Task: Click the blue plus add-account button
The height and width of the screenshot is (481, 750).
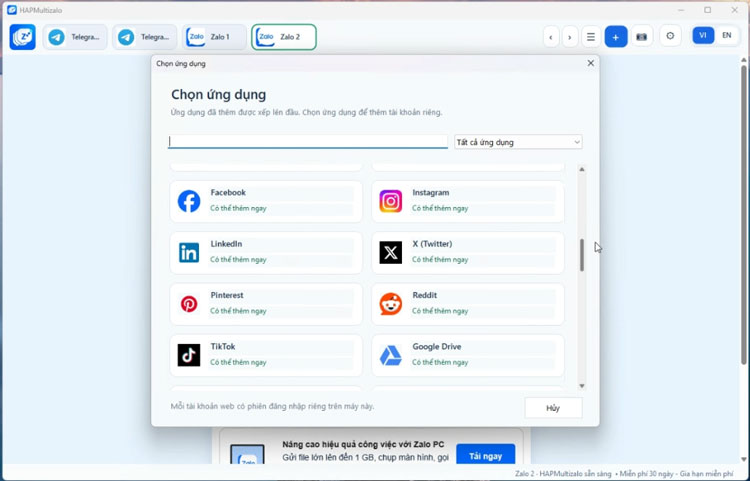Action: point(616,37)
